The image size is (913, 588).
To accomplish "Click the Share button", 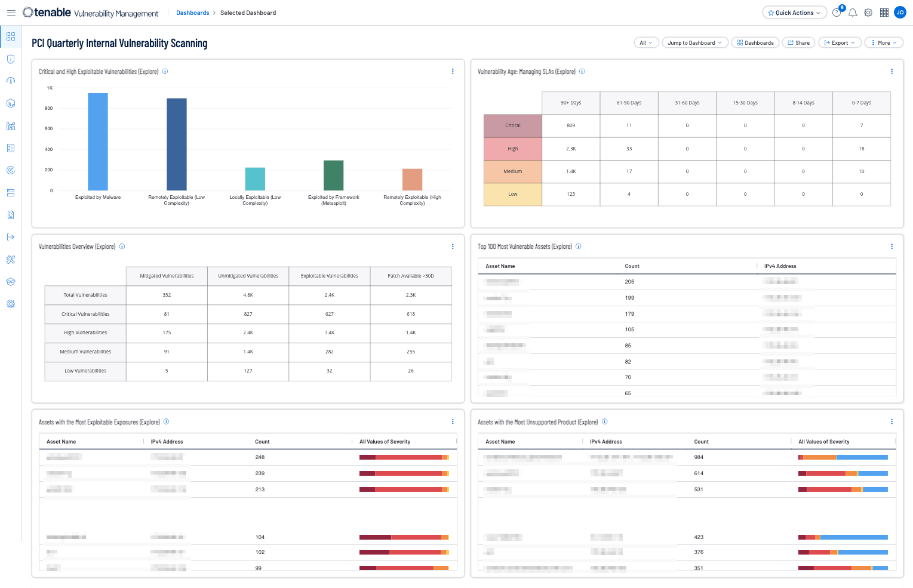I will [x=798, y=42].
